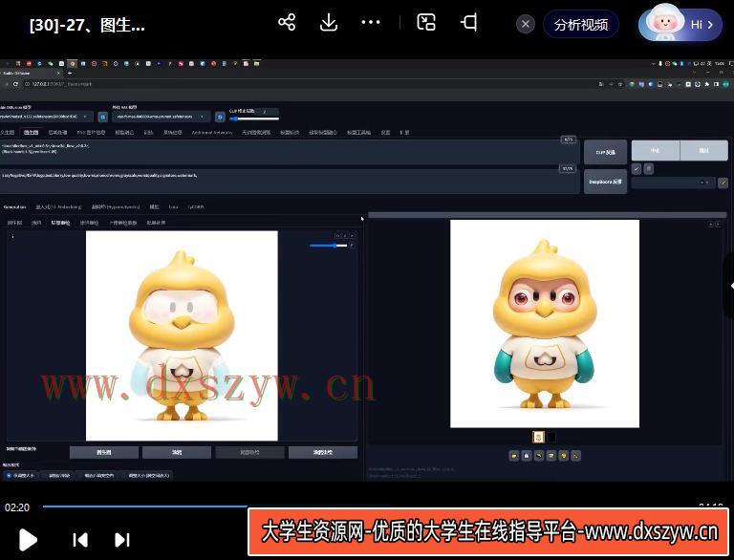The width and height of the screenshot is (734, 560).
Task: Click the 跳过 skip button
Action: click(x=703, y=150)
